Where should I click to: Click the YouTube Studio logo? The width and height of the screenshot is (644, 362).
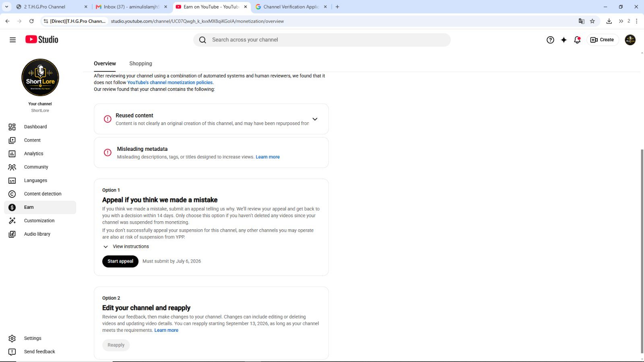pos(42,39)
